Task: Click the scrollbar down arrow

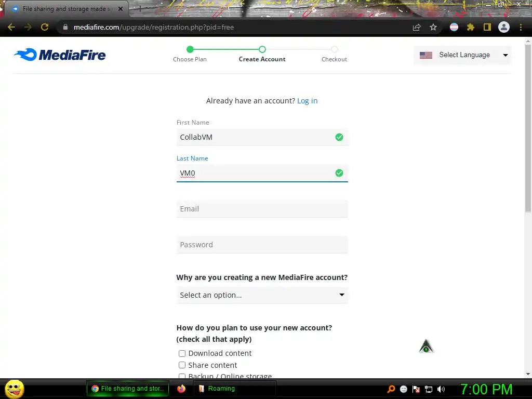Action: [x=528, y=374]
